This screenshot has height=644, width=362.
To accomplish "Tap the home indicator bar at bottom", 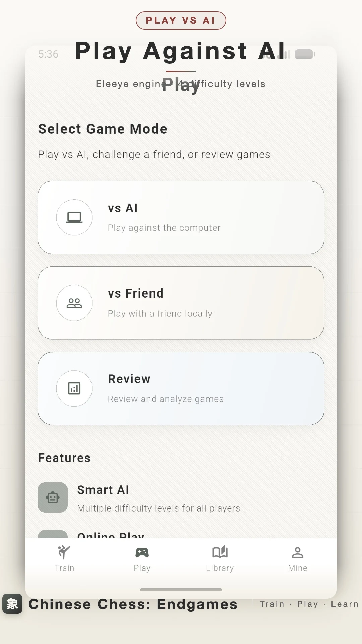I will [x=181, y=590].
